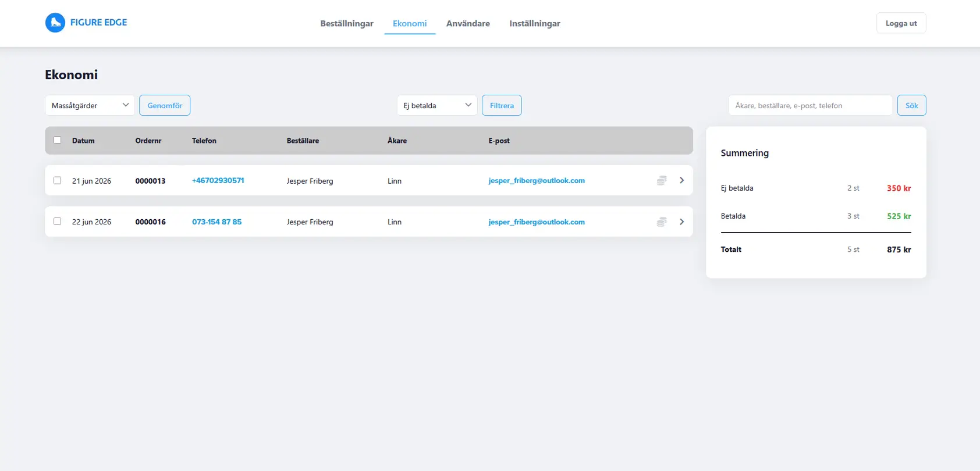Click Linn in the 22 jun row
Image resolution: width=980 pixels, height=471 pixels.
point(395,222)
